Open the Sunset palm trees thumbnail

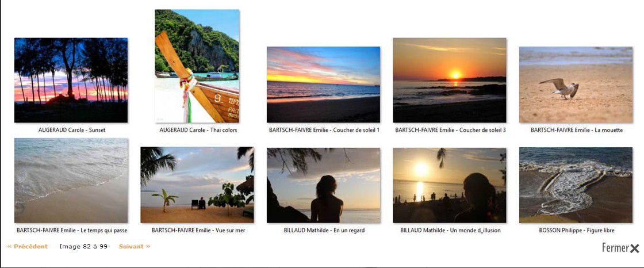[x=71, y=80]
